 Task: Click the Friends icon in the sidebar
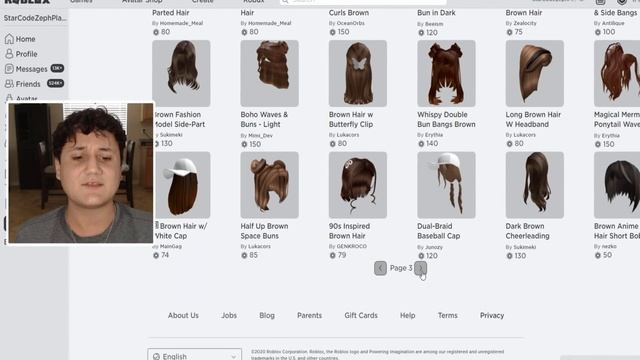tap(9, 84)
